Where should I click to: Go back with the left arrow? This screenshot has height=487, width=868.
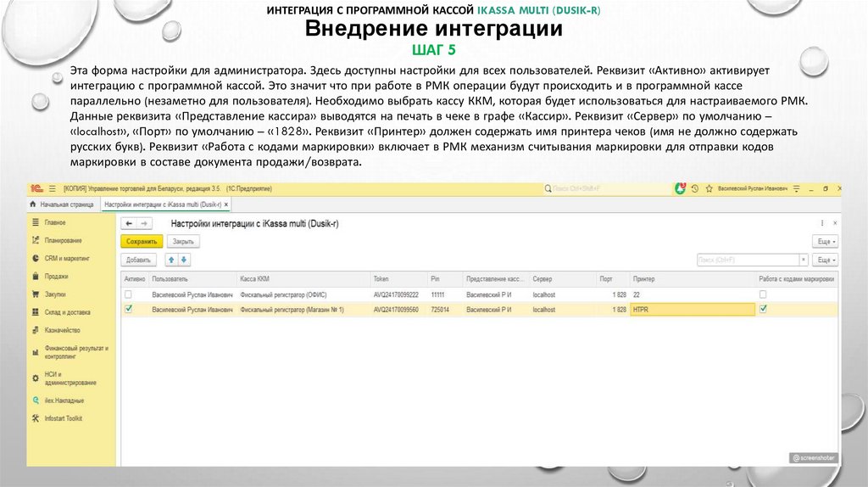(129, 223)
